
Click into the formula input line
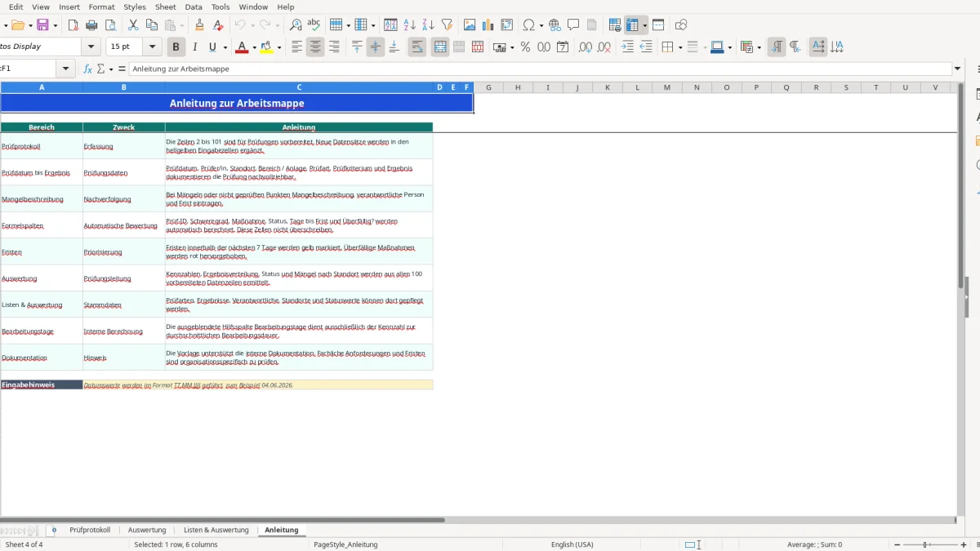(x=540, y=69)
